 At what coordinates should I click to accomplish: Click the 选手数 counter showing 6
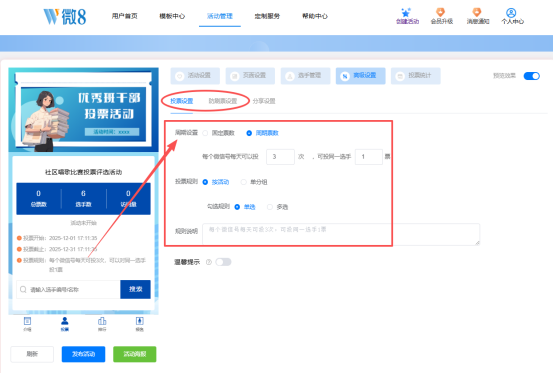coord(84,198)
